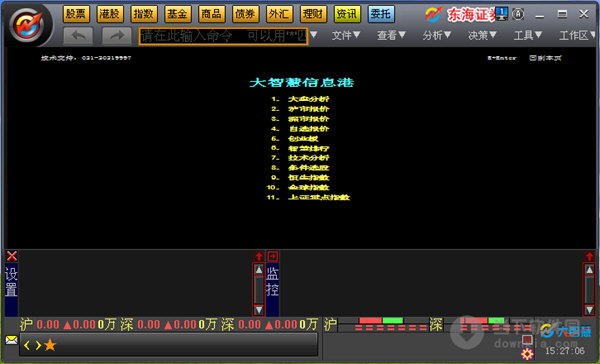Select 7. 技术分析 in the list
Screen dimensions: 600x364
point(300,158)
